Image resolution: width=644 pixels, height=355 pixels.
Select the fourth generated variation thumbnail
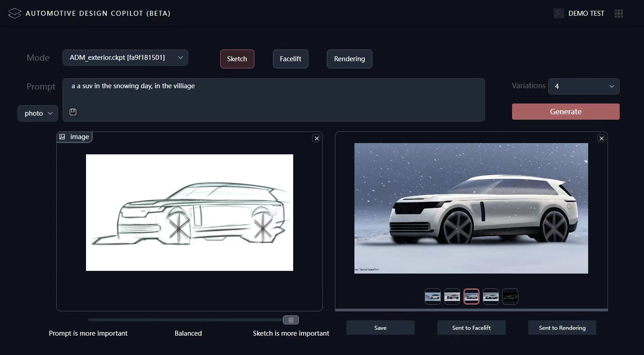tap(491, 297)
